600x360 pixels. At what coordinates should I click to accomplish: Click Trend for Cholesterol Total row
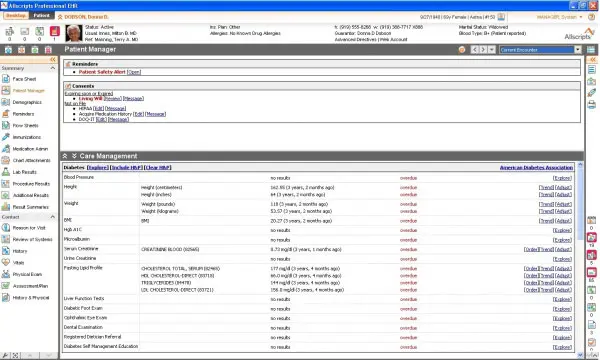pos(546,269)
